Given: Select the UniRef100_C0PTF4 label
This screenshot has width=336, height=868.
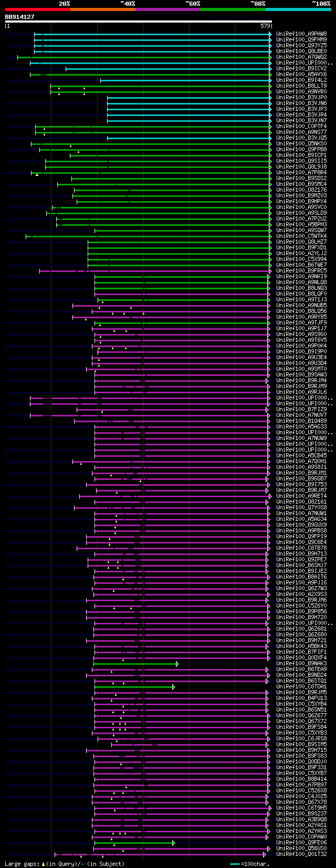Looking at the screenshot, I should click(301, 126).
